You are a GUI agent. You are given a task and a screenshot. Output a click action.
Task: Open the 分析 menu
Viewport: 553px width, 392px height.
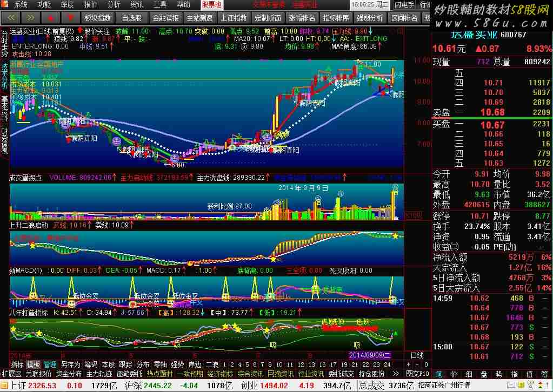coord(114,4)
